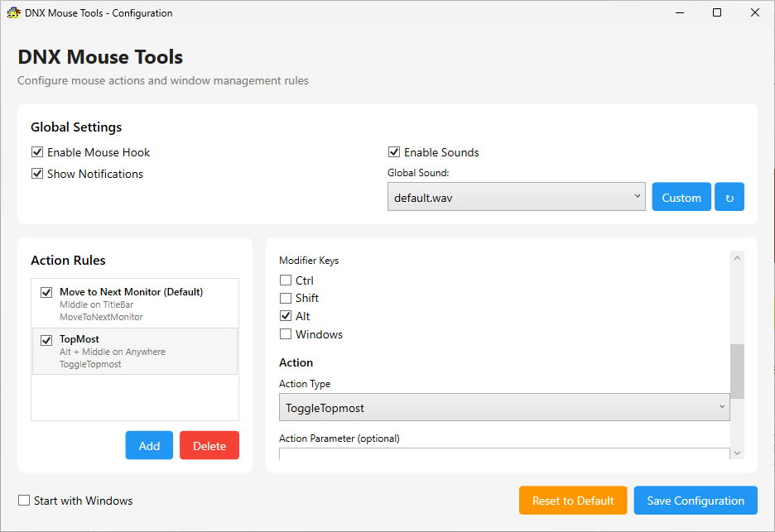Click the DNX Mouse Tools title bar icon
Viewport: 775px width, 532px height.
click(x=13, y=13)
